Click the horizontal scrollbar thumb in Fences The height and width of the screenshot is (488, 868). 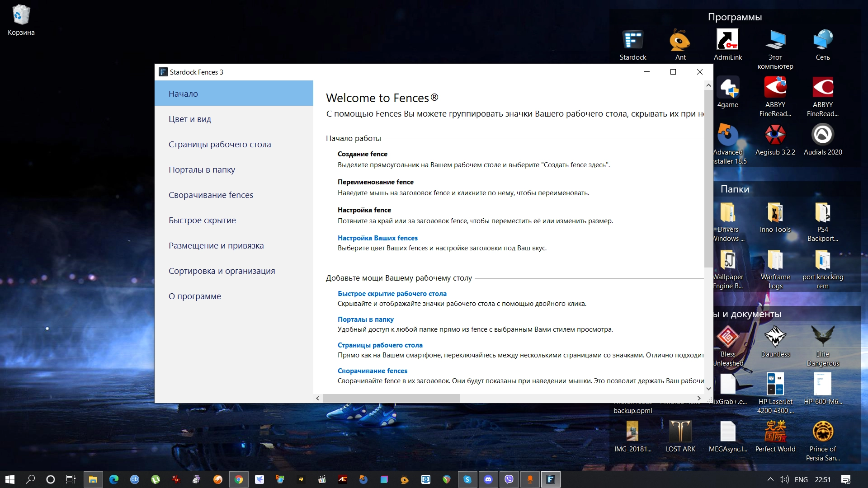(x=391, y=398)
